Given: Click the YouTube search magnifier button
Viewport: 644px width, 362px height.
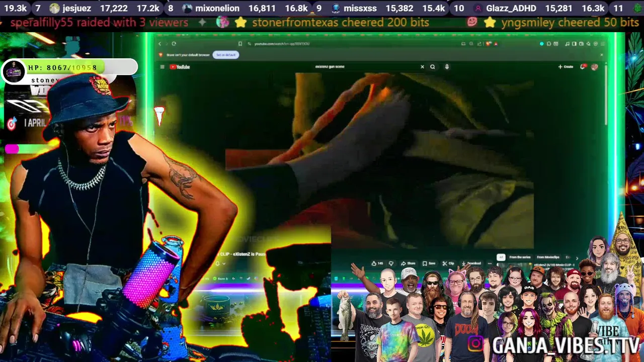Looking at the screenshot, I should pyautogui.click(x=432, y=66).
